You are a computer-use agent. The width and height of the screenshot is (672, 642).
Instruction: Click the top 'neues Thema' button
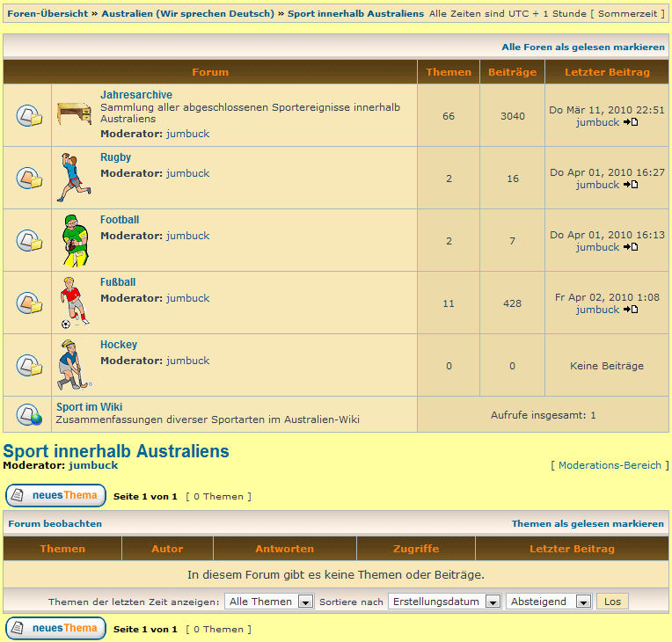(56, 496)
